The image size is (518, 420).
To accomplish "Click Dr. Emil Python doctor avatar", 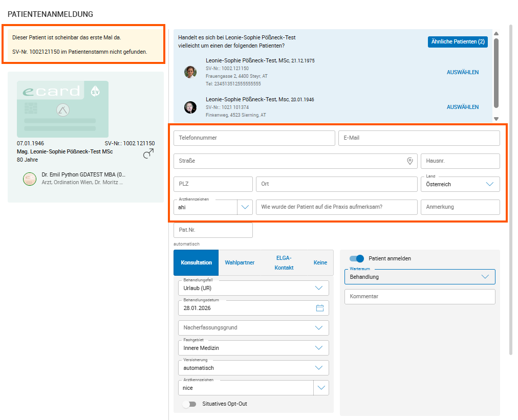I will click(30, 179).
